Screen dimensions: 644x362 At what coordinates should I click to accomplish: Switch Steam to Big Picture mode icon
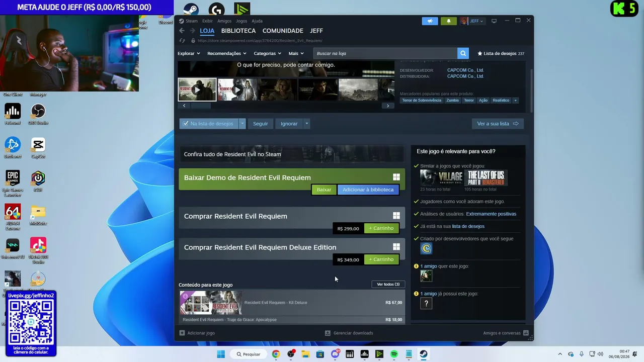[494, 21]
